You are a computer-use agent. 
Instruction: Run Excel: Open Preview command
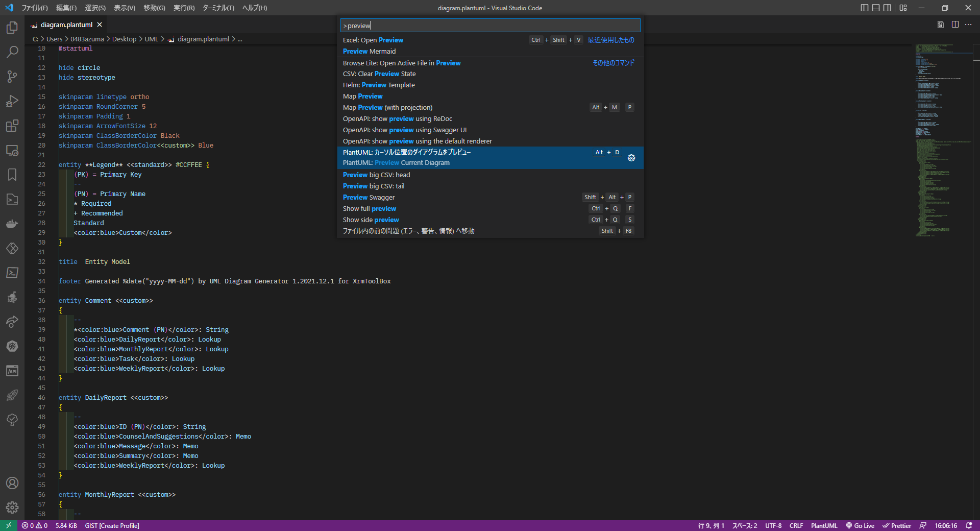pyautogui.click(x=490, y=40)
